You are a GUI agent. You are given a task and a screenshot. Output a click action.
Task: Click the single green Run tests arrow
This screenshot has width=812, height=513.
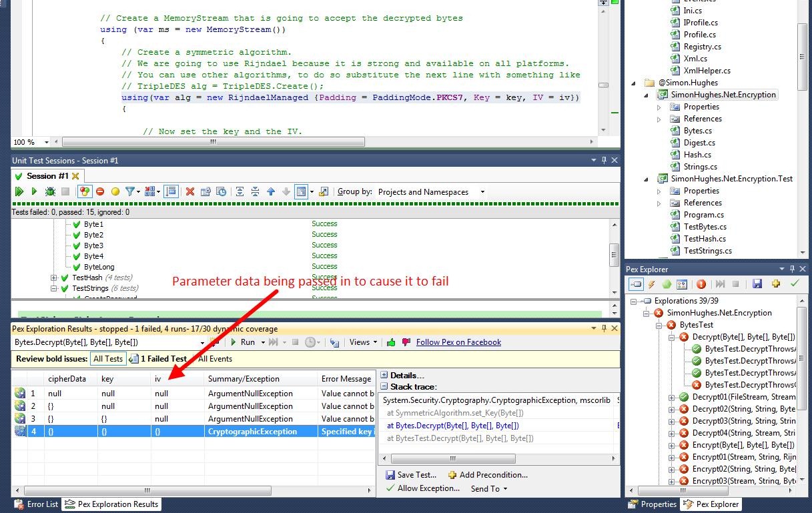34,191
